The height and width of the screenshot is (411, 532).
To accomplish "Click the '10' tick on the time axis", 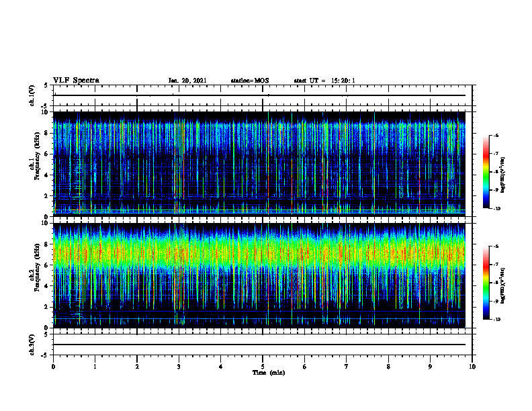I will [x=472, y=367].
